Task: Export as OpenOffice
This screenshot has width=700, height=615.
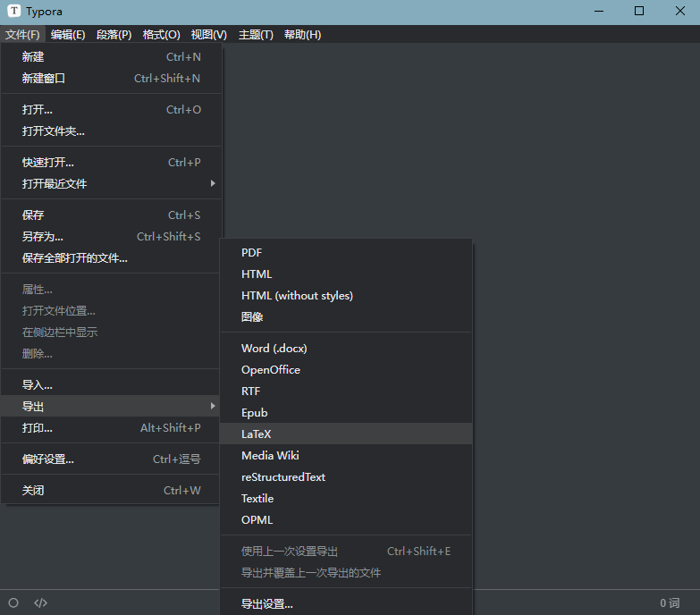Action: click(346, 369)
